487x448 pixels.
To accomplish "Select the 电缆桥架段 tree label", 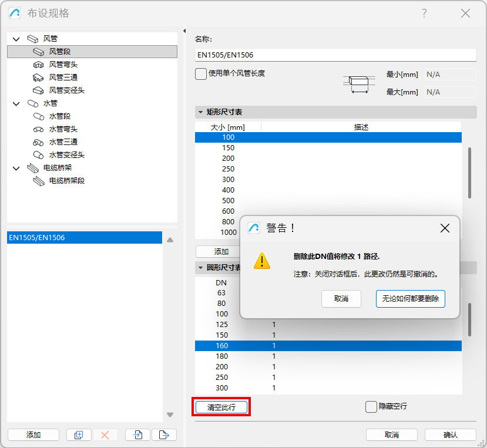I will pyautogui.click(x=67, y=181).
